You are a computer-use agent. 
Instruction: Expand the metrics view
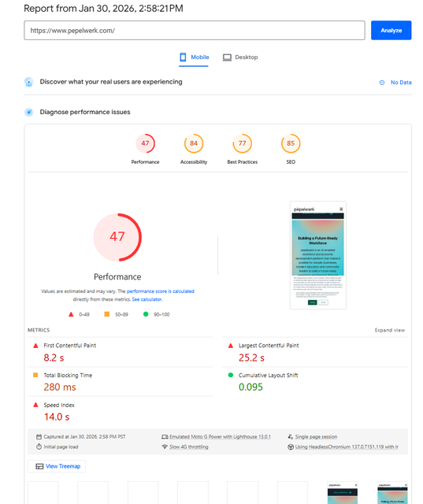pos(390,330)
